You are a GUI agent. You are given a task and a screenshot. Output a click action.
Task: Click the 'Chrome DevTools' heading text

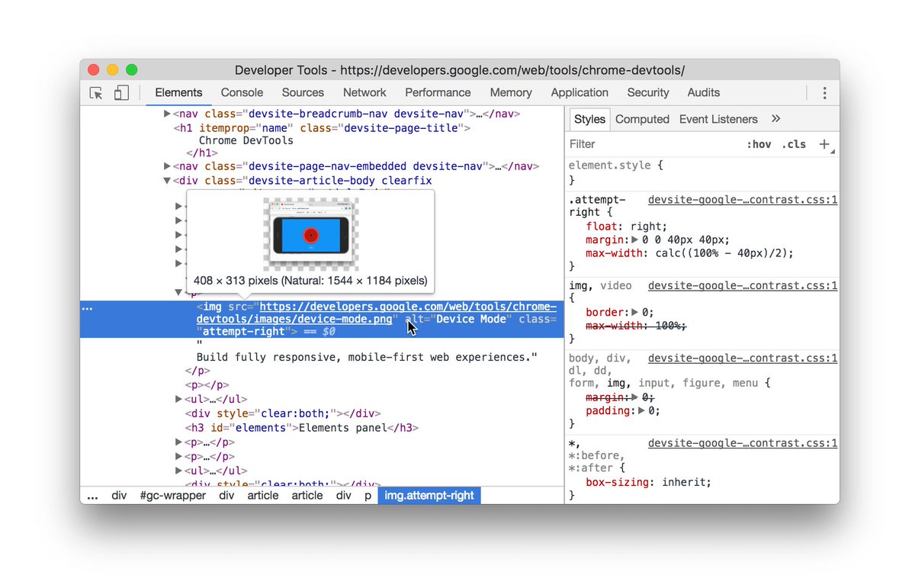(x=246, y=141)
